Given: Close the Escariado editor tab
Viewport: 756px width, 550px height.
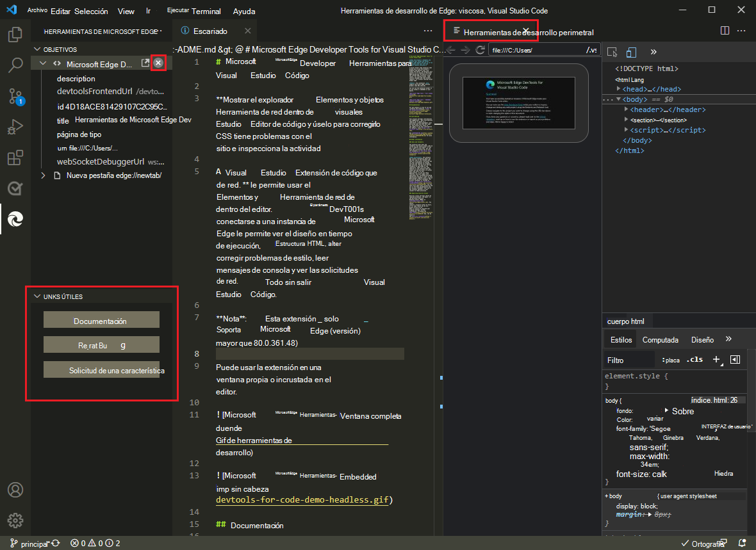Looking at the screenshot, I should click(x=247, y=31).
